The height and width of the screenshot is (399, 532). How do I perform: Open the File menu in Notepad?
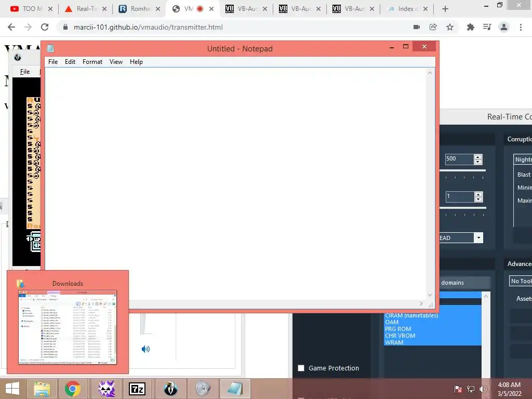tap(53, 62)
